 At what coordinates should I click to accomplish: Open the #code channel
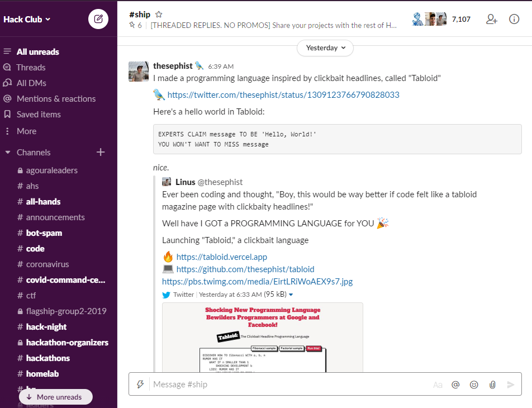[x=35, y=249]
